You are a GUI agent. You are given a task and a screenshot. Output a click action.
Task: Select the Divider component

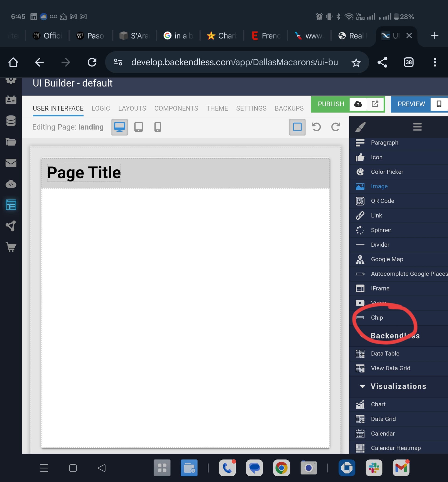[x=399, y=245]
